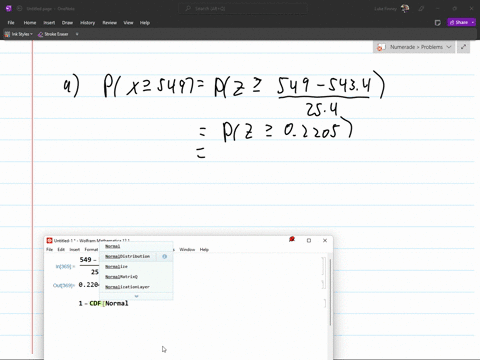Switch to the Insert tab in OneNote
This screenshot has width=480, height=360.
coord(49,23)
